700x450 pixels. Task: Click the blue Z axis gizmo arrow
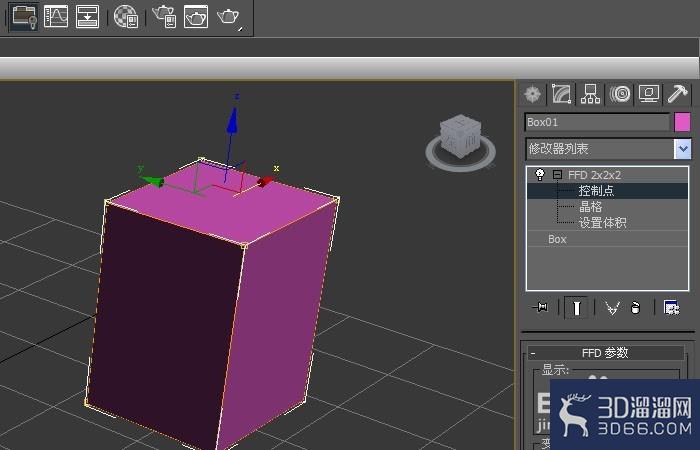pos(232,121)
